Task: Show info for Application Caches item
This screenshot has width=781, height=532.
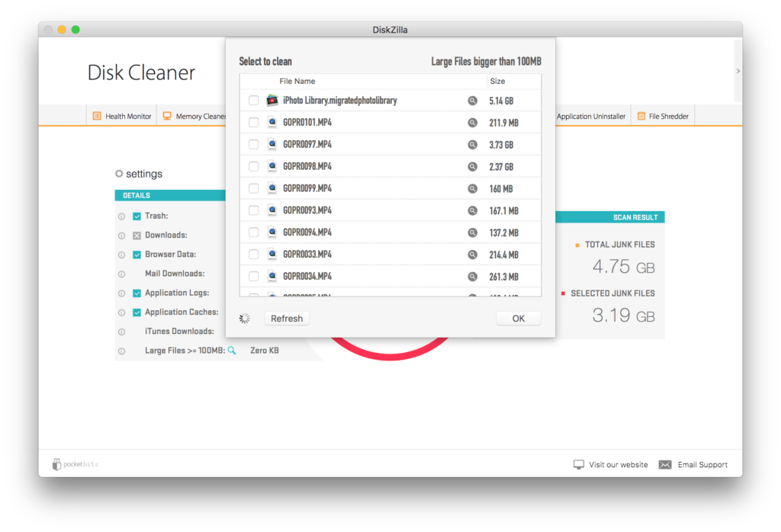Action: (121, 312)
